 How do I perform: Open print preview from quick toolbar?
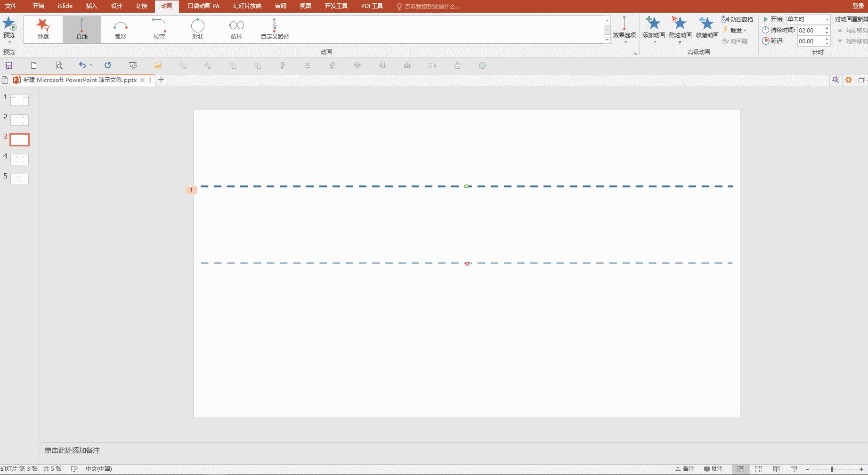(59, 65)
